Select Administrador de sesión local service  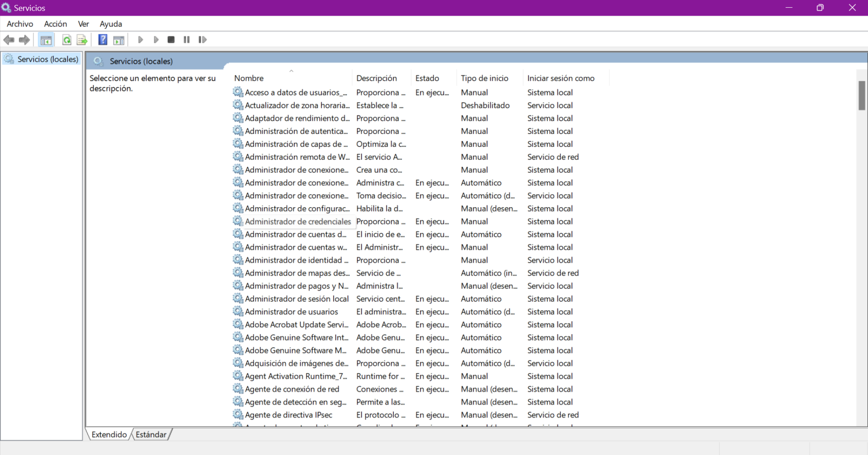pos(297,299)
